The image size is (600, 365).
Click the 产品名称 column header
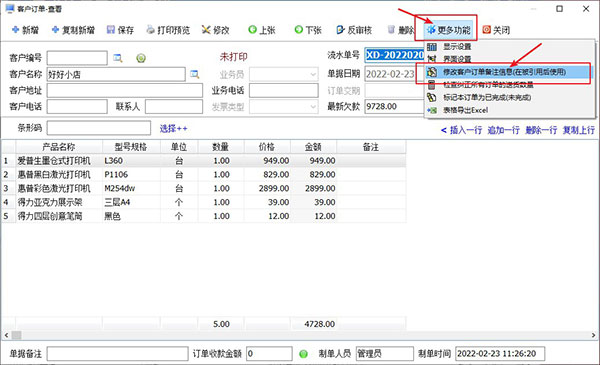[x=59, y=147]
